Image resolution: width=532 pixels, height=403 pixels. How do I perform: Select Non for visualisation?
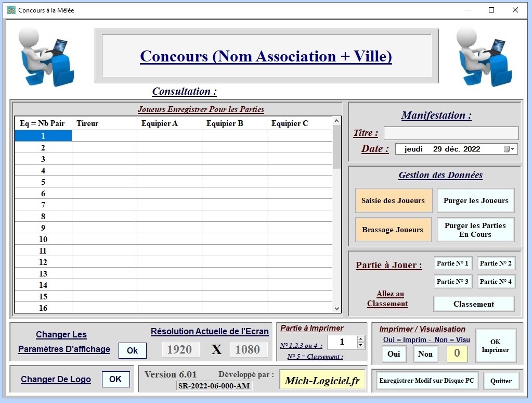[x=425, y=354]
